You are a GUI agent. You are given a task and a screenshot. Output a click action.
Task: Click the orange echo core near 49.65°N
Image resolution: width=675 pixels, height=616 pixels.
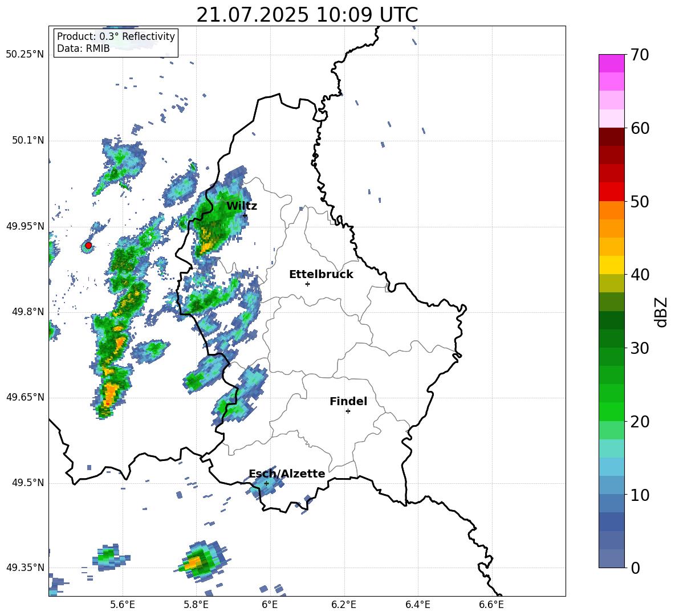point(111,394)
